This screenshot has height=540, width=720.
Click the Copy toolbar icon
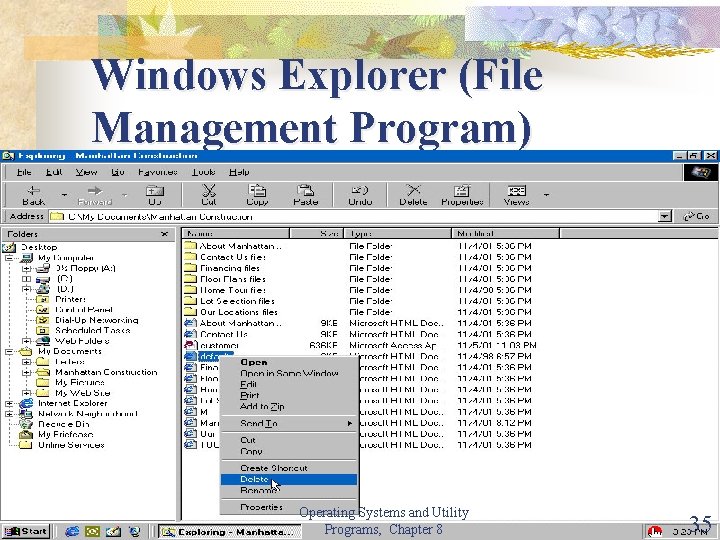[x=257, y=195]
